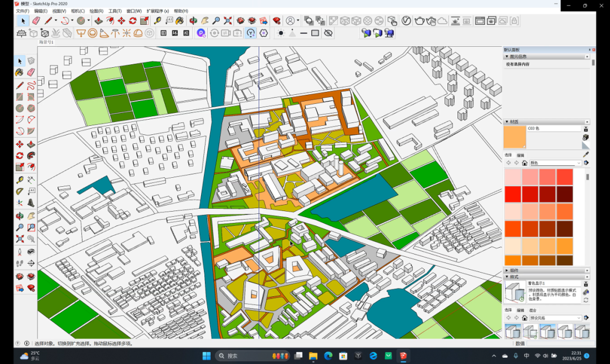Toggle the V-Ray render icon
Screen dimensions: 610x364
[x=406, y=21]
